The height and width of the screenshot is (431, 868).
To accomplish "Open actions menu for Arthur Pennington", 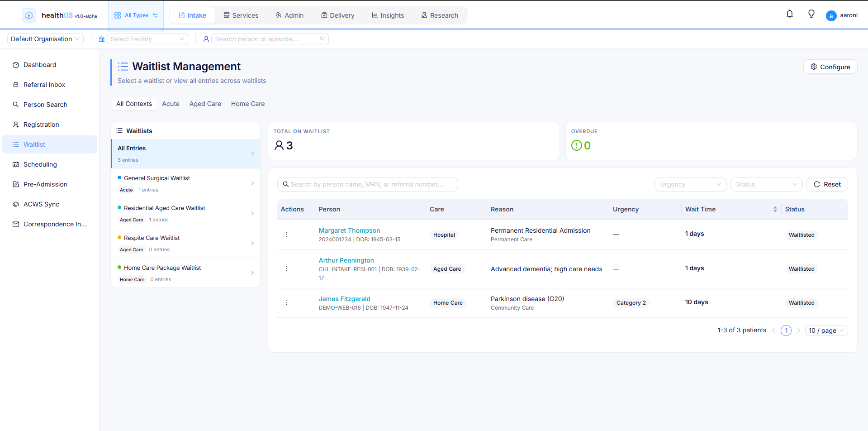I will (286, 268).
